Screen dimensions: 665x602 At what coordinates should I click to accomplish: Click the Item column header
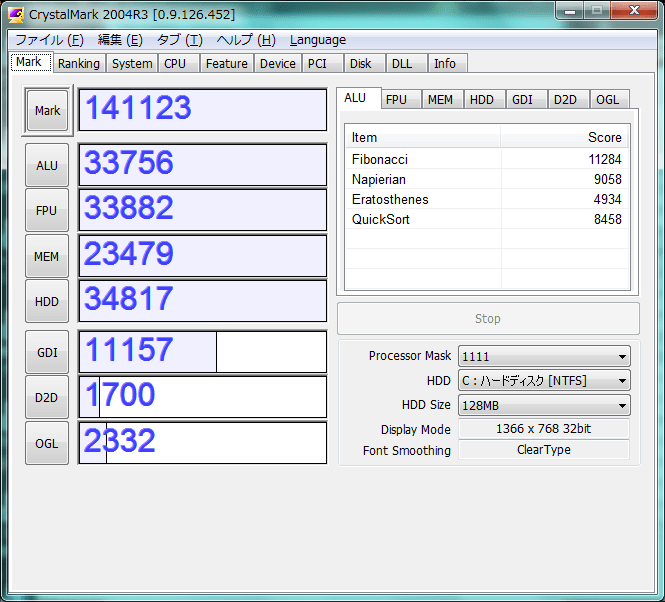pyautogui.click(x=423, y=137)
